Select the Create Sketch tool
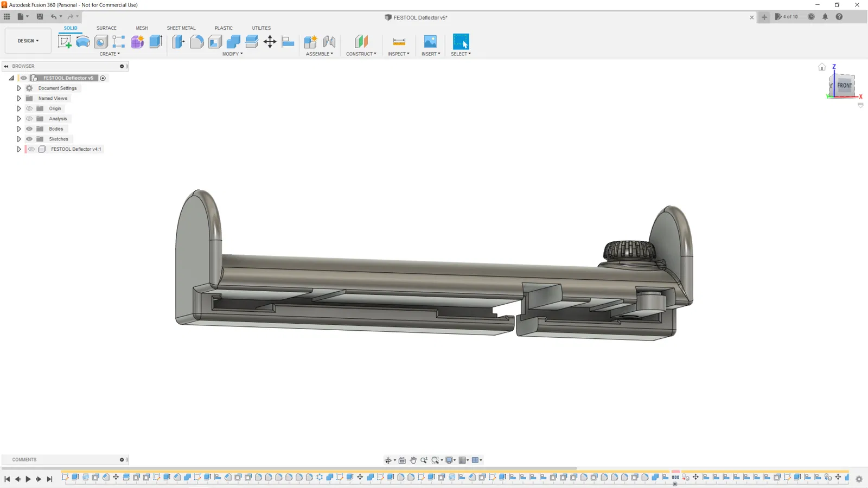This screenshot has width=868, height=488. pyautogui.click(x=65, y=42)
